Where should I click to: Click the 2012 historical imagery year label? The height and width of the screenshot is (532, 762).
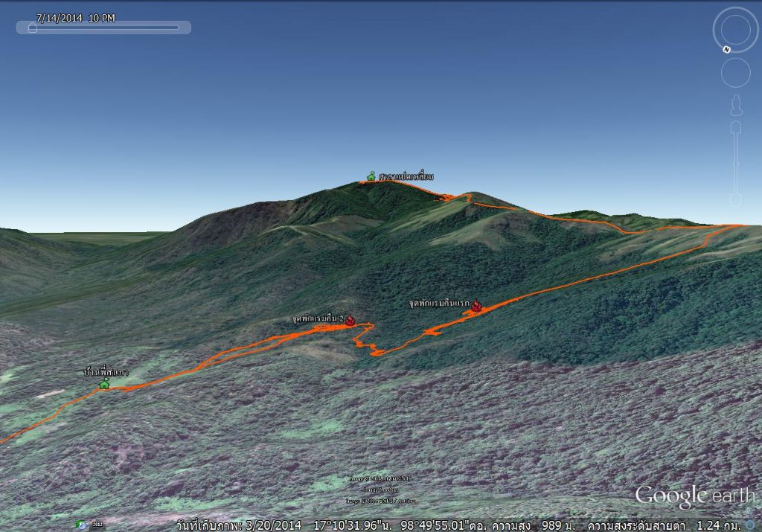[x=97, y=525]
